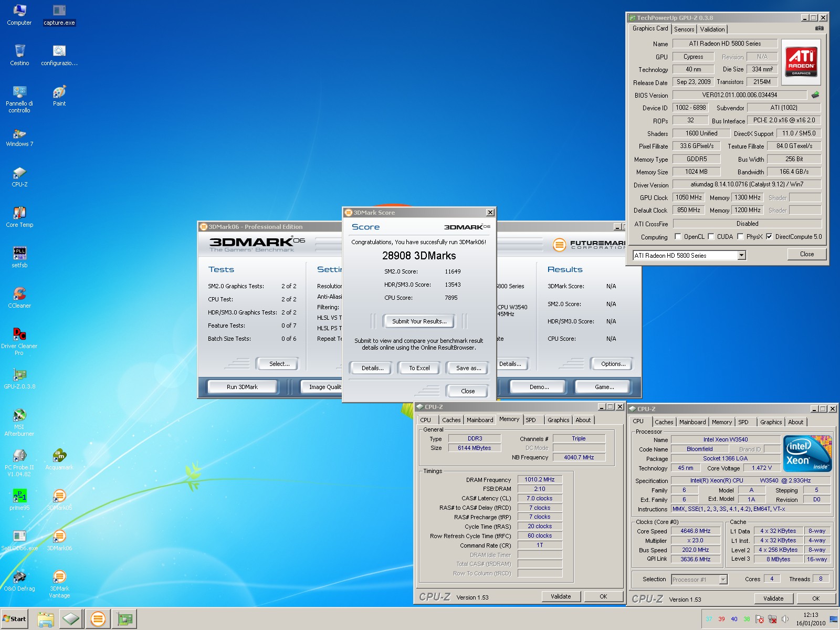This screenshot has height=630, width=840.
Task: Click the GPU Clock 1050 MHz field
Action: tap(689, 197)
